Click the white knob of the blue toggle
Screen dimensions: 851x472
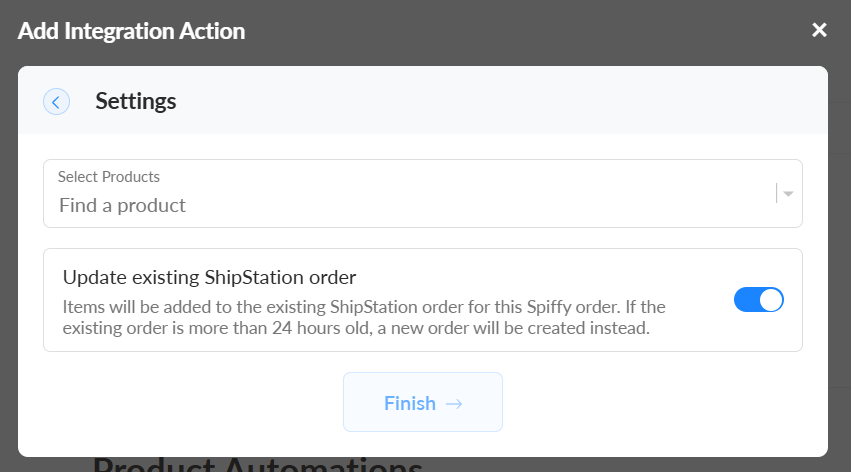[770, 300]
